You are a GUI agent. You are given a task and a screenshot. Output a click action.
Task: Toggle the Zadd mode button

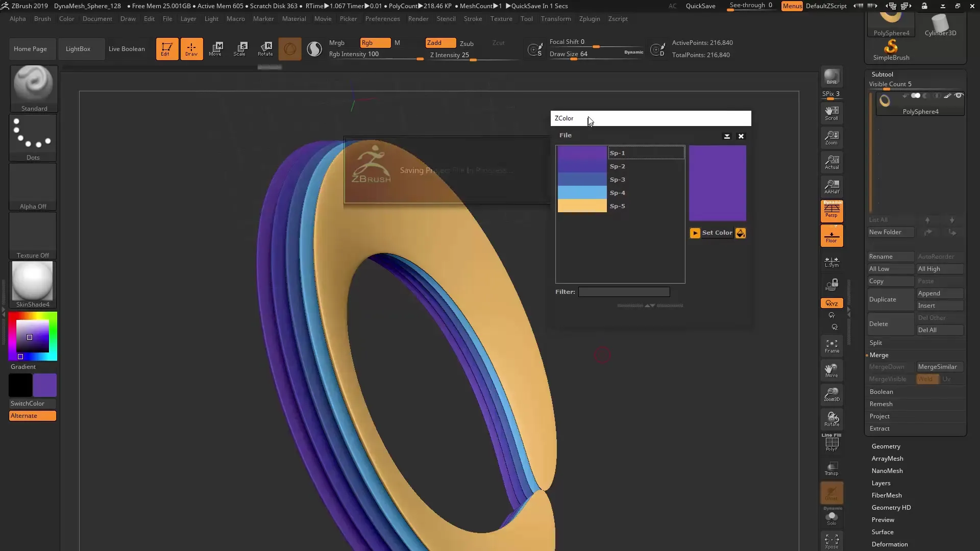[x=440, y=43]
